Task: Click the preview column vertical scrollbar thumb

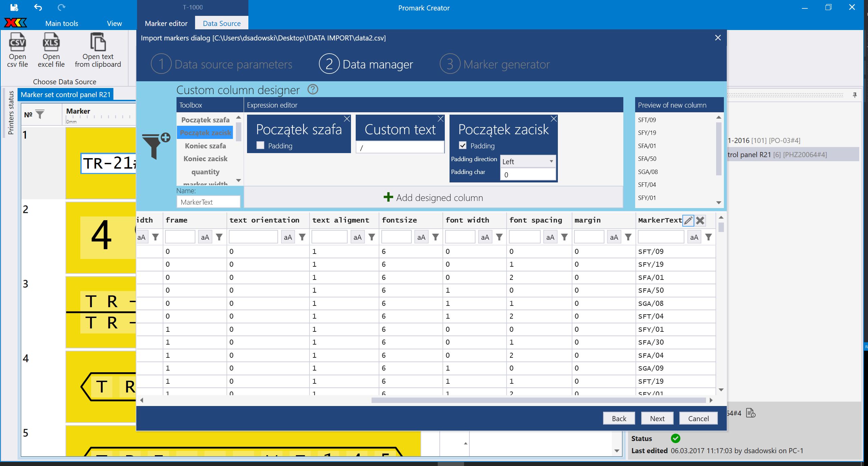Action: click(x=718, y=148)
